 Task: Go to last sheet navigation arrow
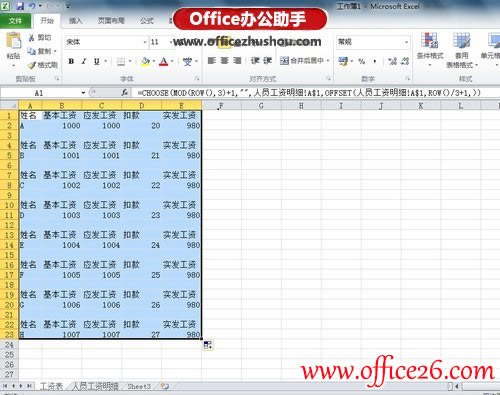coord(29,386)
